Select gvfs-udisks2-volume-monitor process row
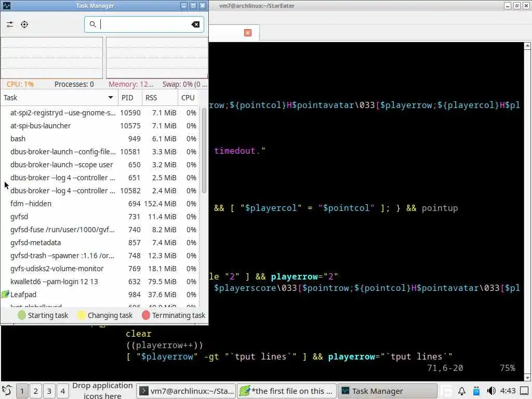The height and width of the screenshot is (399, 532). (x=100, y=269)
